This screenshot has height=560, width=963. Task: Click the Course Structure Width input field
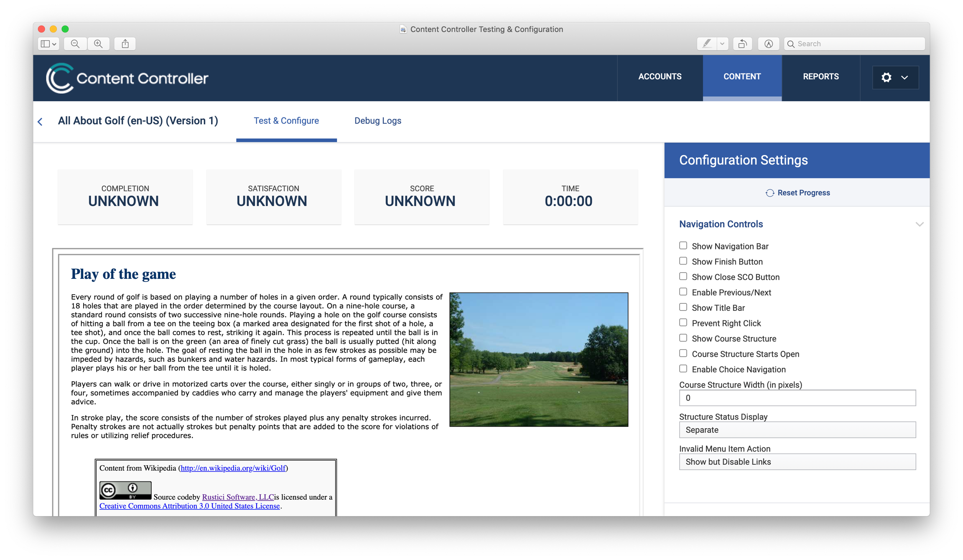click(x=797, y=398)
